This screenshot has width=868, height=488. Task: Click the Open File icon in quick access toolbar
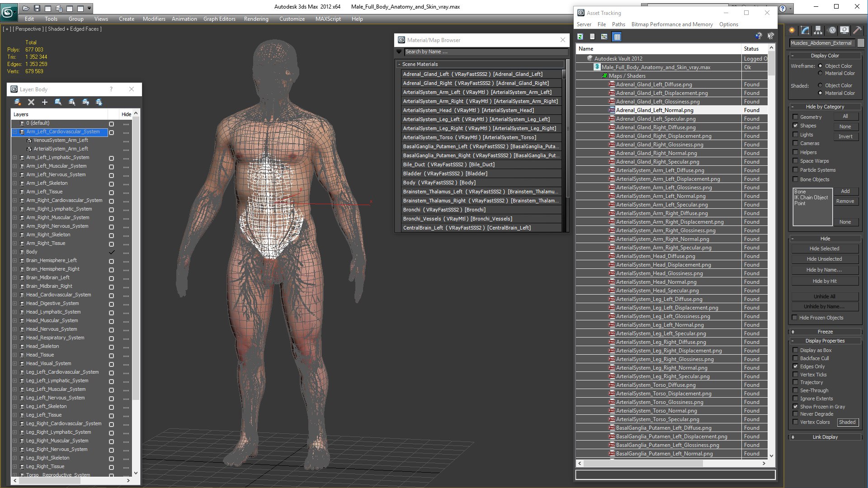tap(26, 8)
